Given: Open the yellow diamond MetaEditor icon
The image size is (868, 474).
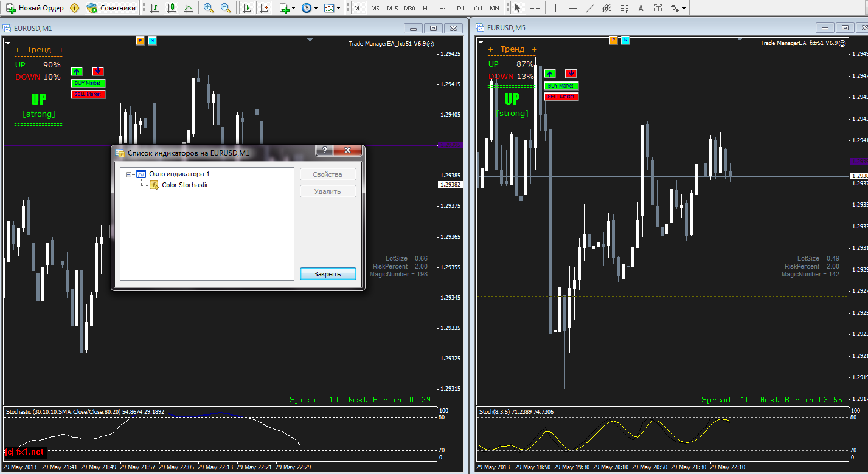Looking at the screenshot, I should coord(74,8).
